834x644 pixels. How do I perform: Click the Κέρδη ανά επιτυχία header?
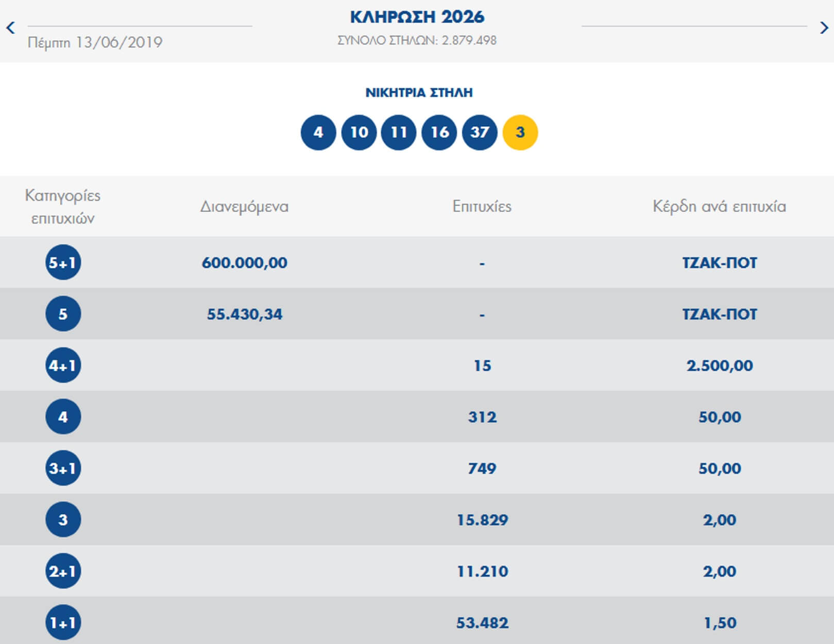coord(719,207)
